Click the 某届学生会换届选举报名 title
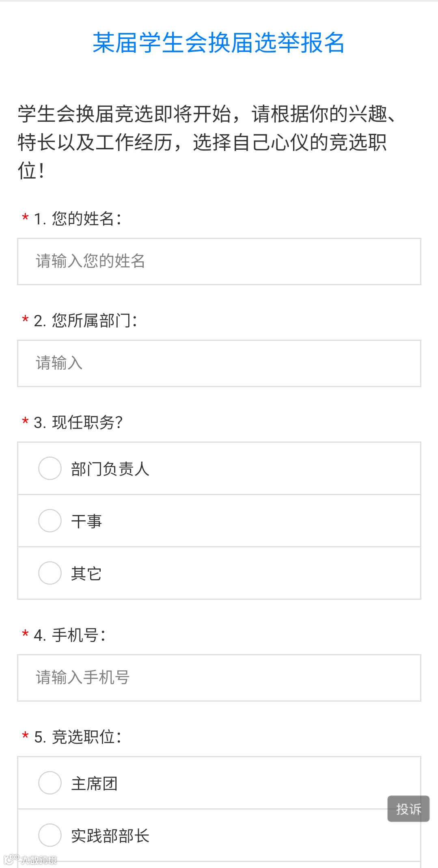This screenshot has width=438, height=868. (219, 43)
